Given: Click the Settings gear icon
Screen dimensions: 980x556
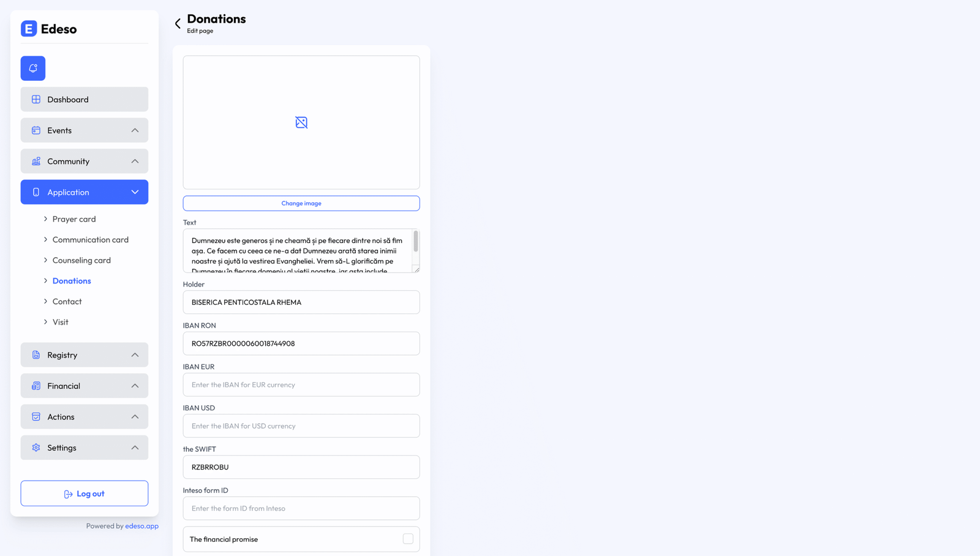Looking at the screenshot, I should pos(36,448).
